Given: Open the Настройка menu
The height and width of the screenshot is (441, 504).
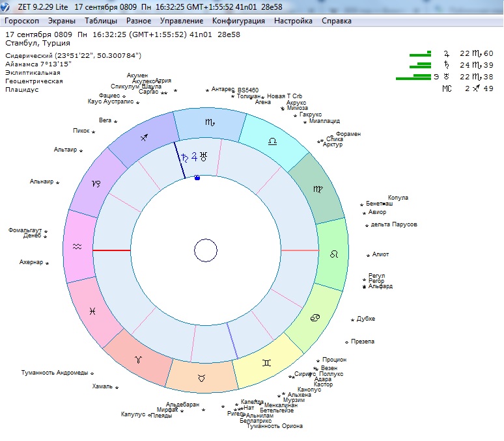Looking at the screenshot, I should pyautogui.click(x=293, y=21).
